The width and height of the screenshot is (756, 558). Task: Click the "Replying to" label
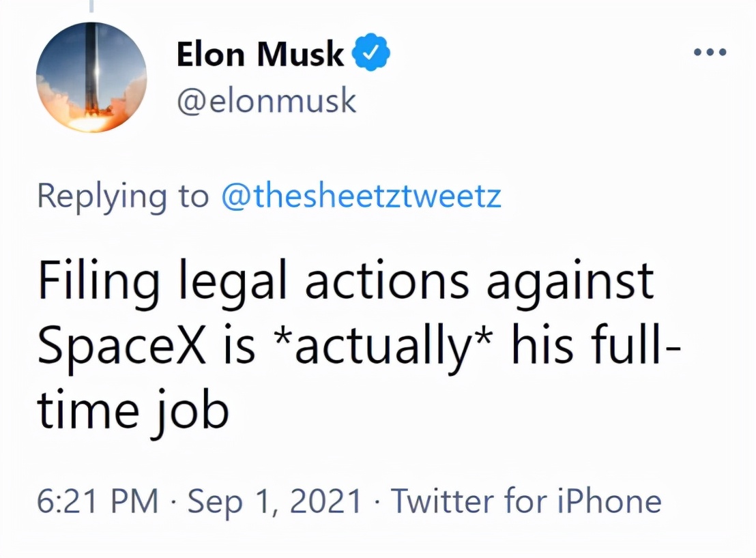[123, 196]
